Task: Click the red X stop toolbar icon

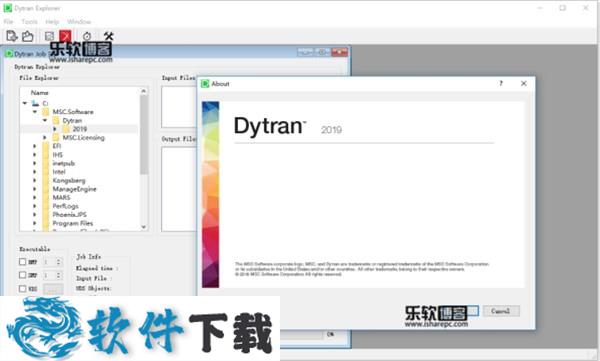Action: pyautogui.click(x=65, y=36)
